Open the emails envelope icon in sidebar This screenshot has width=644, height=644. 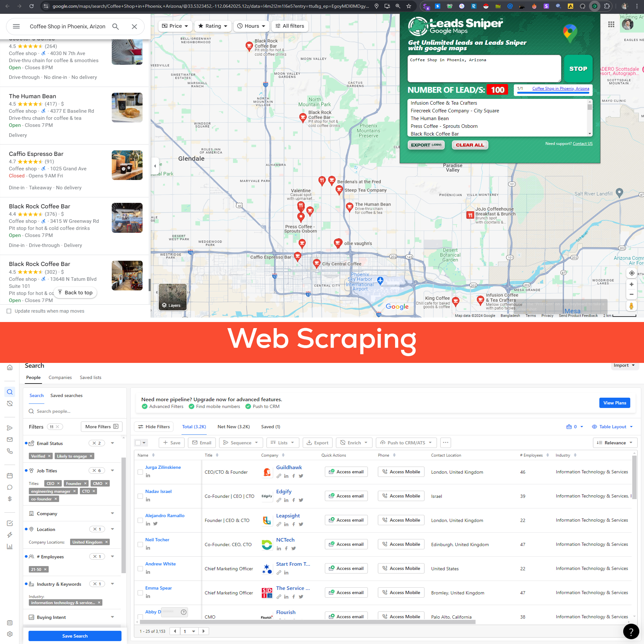[x=10, y=439]
